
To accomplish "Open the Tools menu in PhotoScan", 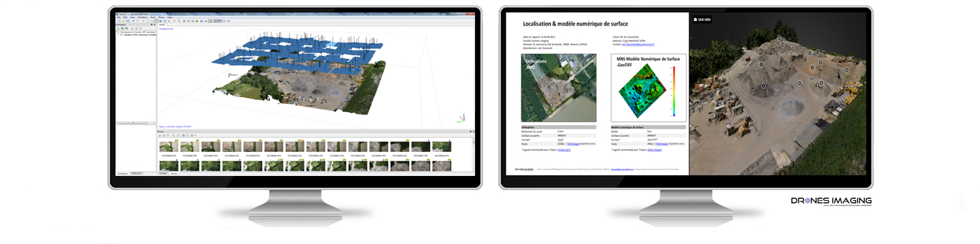I will click(x=153, y=18).
